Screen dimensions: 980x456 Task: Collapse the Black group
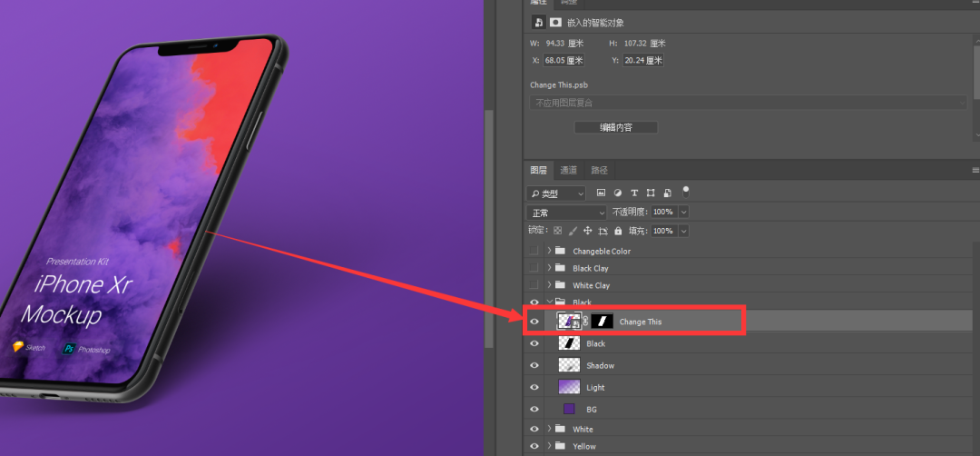[549, 302]
